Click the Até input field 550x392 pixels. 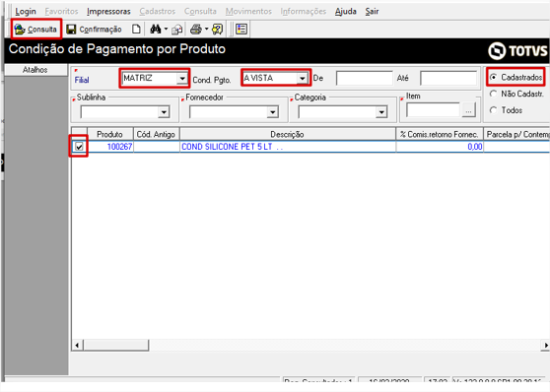pyautogui.click(x=448, y=78)
